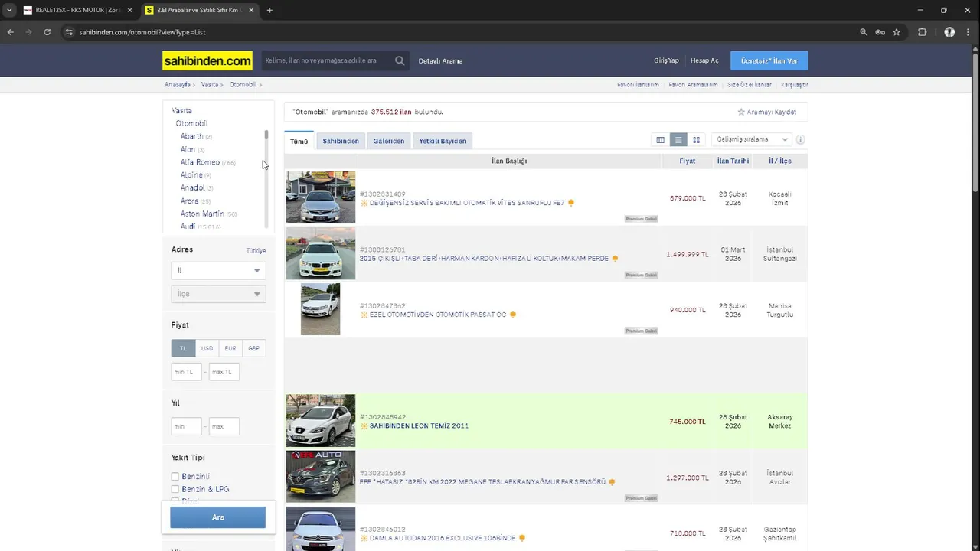Open the İlçe district dropdown
Image resolution: width=980 pixels, height=551 pixels.
tap(218, 294)
